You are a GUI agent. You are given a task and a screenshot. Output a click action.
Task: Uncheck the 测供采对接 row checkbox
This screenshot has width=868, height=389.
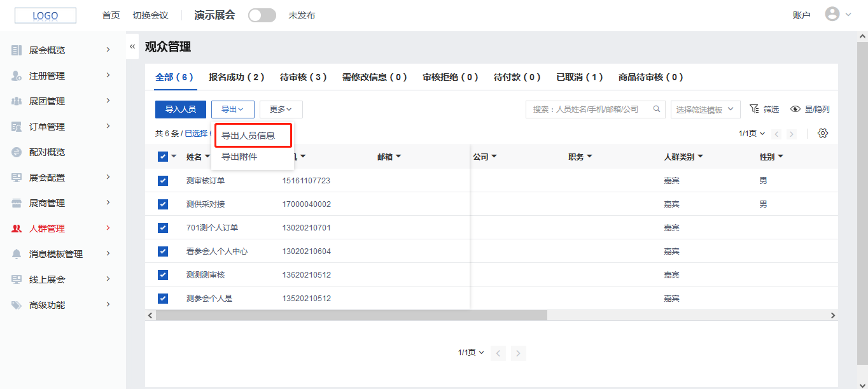pyautogui.click(x=163, y=204)
